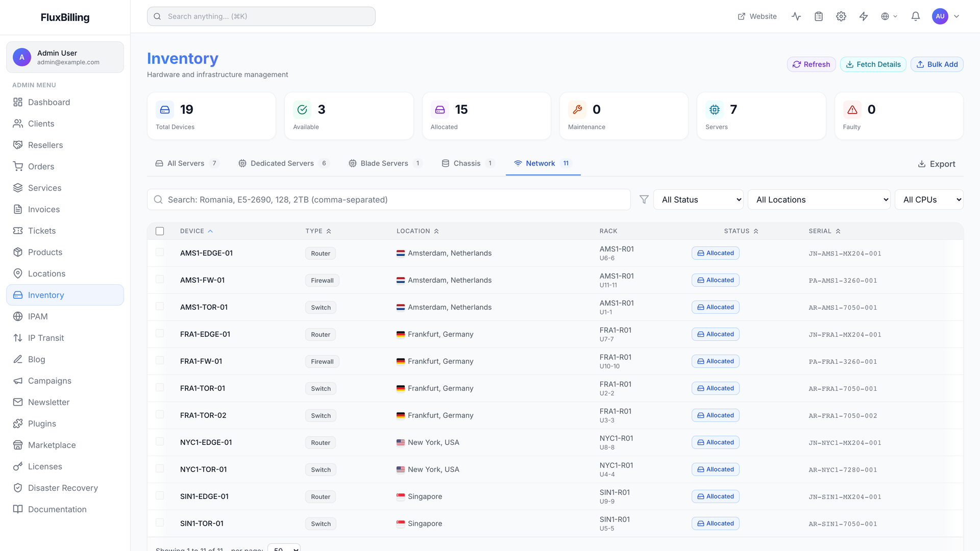Open the All Locations dropdown
The width and height of the screenshot is (980, 551).
pyautogui.click(x=819, y=199)
